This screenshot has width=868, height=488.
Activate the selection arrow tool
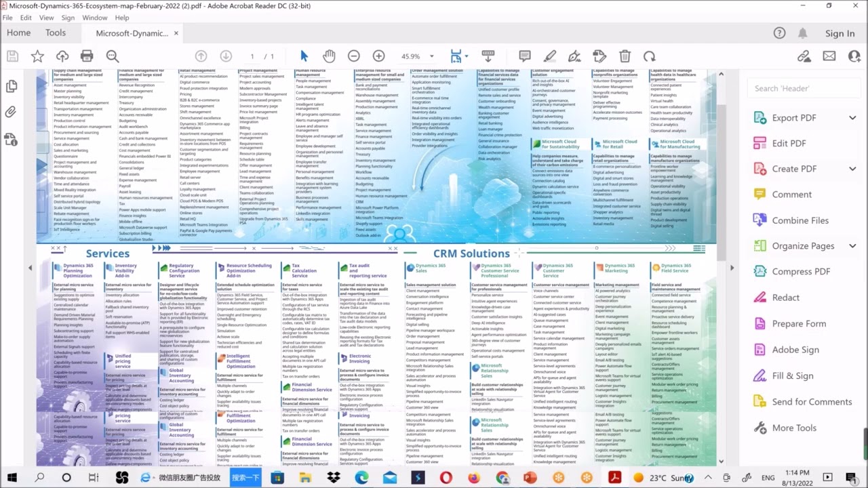pos(304,56)
